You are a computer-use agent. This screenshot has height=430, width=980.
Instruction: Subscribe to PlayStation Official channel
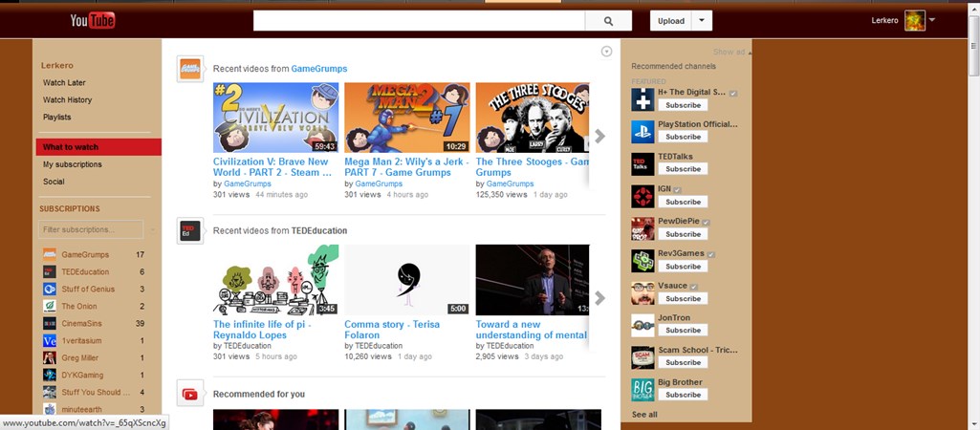click(683, 137)
